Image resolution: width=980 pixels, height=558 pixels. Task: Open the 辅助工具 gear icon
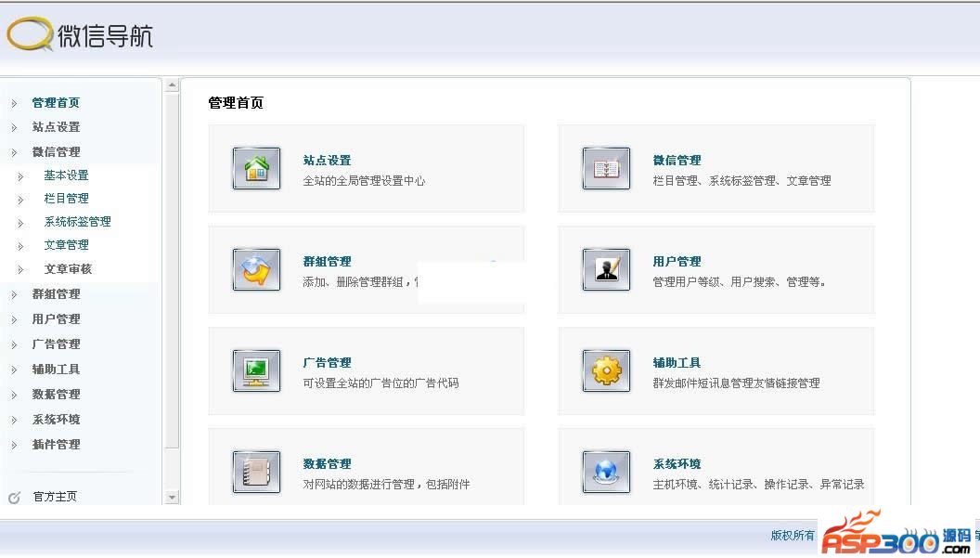pos(606,371)
